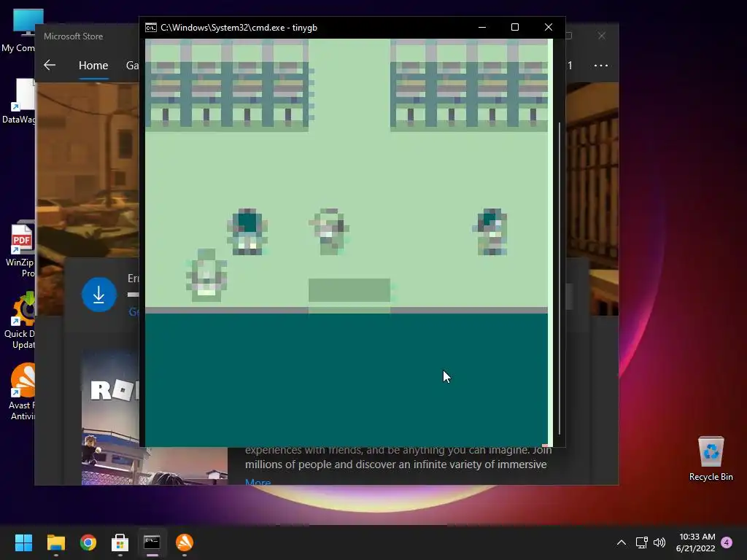Click the tinygb window vertical scrollbar

[560, 279]
